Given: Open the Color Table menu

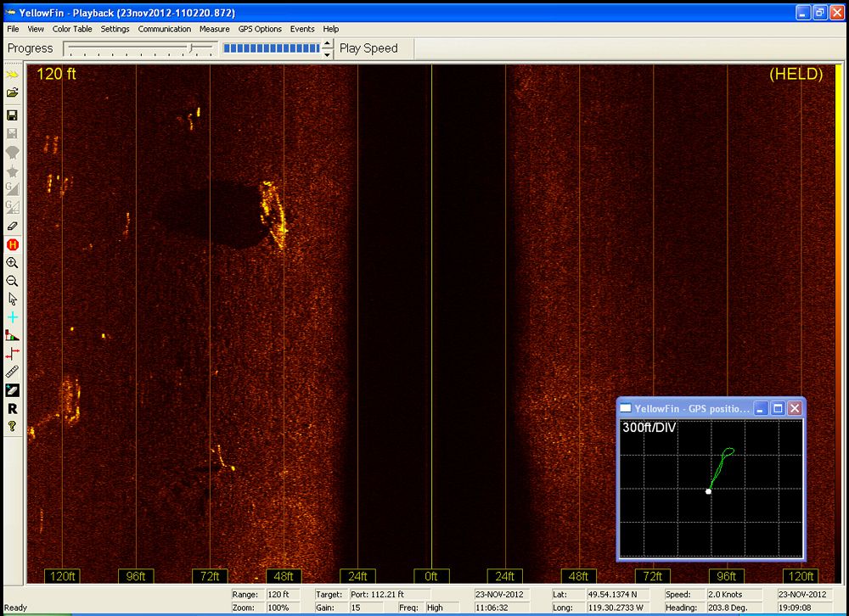Looking at the screenshot, I should click(x=72, y=29).
